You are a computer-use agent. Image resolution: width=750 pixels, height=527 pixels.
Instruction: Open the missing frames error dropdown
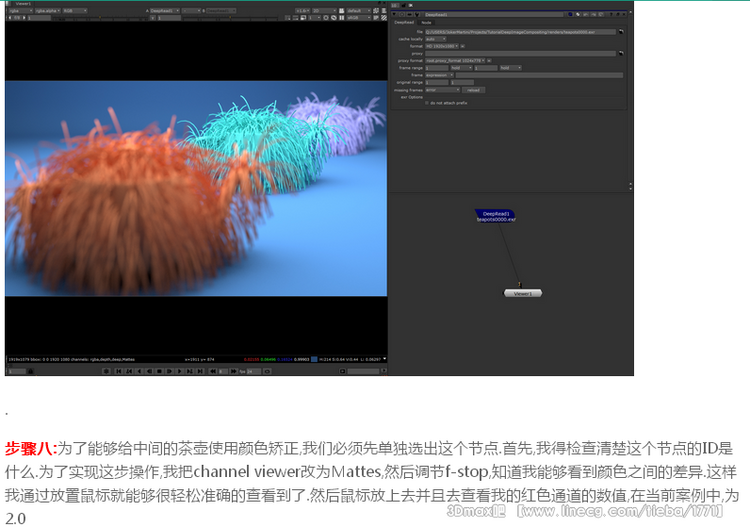[x=442, y=90]
